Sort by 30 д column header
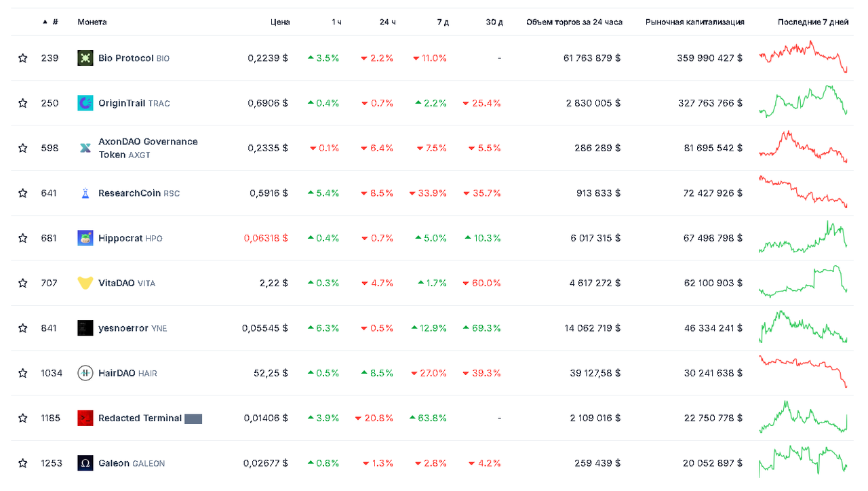The height and width of the screenshot is (491, 868). click(494, 22)
